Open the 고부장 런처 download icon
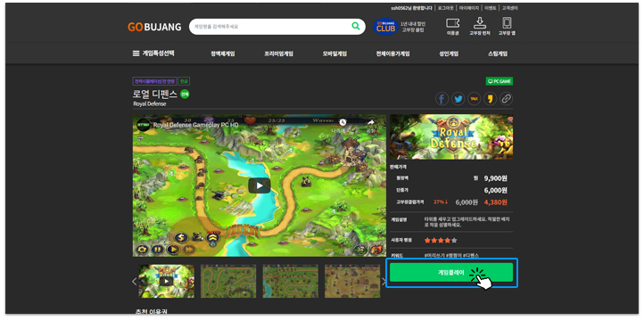644x321 pixels. (480, 26)
